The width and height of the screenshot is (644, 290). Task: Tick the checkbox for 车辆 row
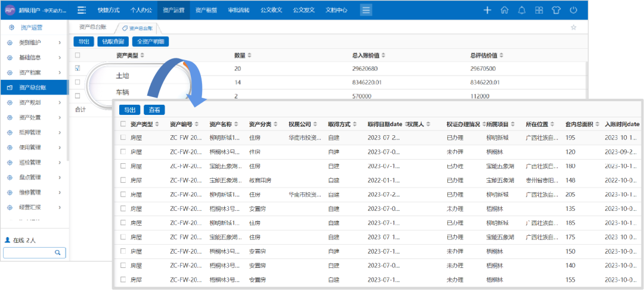click(78, 96)
